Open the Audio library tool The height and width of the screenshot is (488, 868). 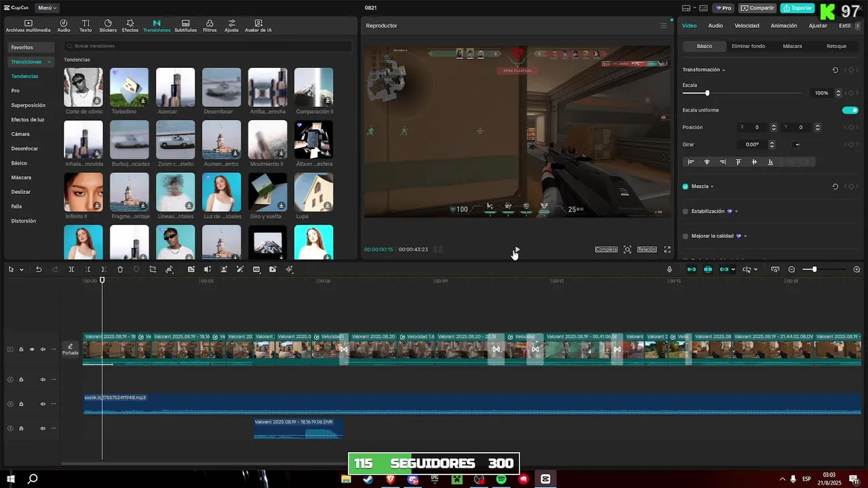pyautogui.click(x=64, y=26)
